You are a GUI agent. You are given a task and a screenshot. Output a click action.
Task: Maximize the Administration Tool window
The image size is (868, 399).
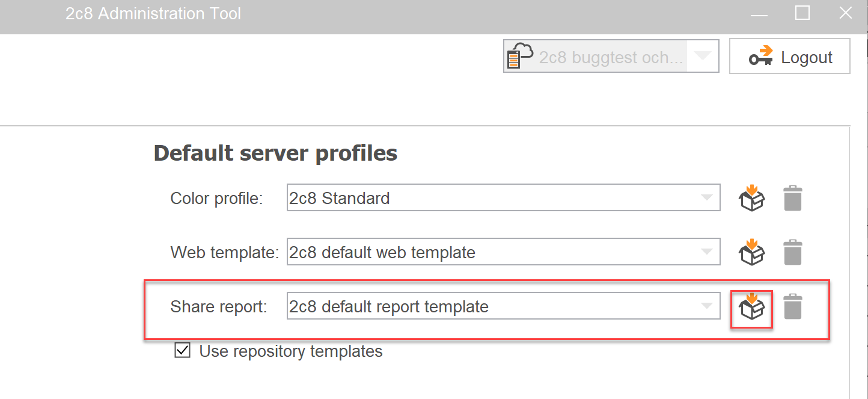(802, 13)
